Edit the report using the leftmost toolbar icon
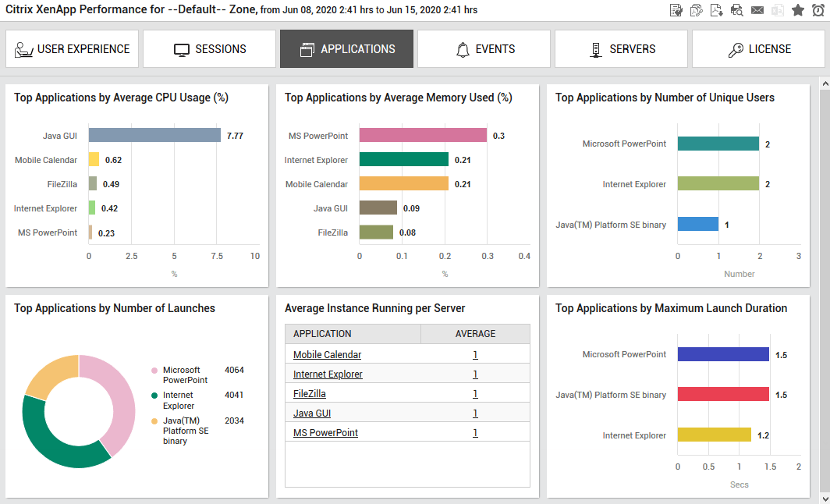Viewport: 830px width, 504px height. tap(676, 10)
